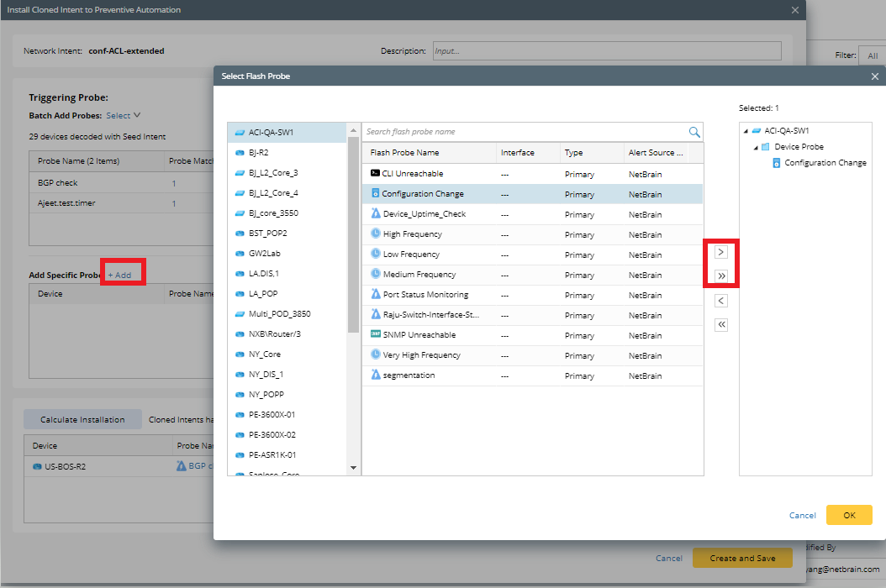
Task: Select PE-ASR1K-01 in the device list
Action: [x=287, y=454]
